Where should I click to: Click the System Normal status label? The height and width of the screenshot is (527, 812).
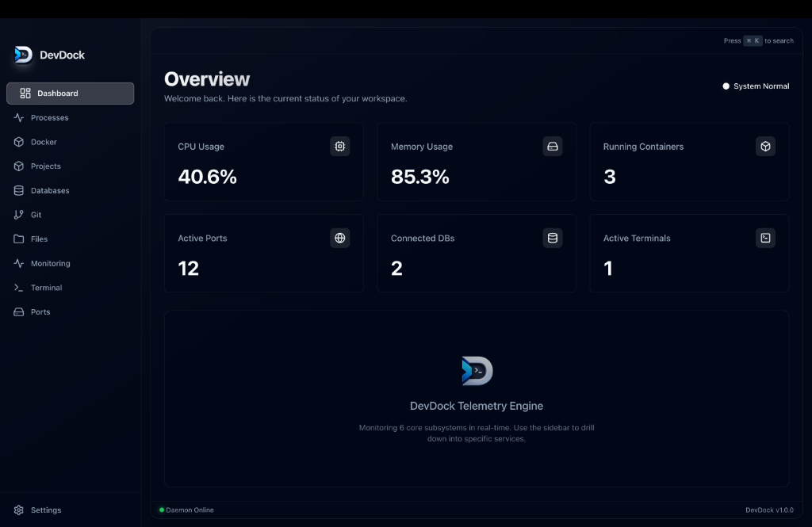(x=761, y=86)
